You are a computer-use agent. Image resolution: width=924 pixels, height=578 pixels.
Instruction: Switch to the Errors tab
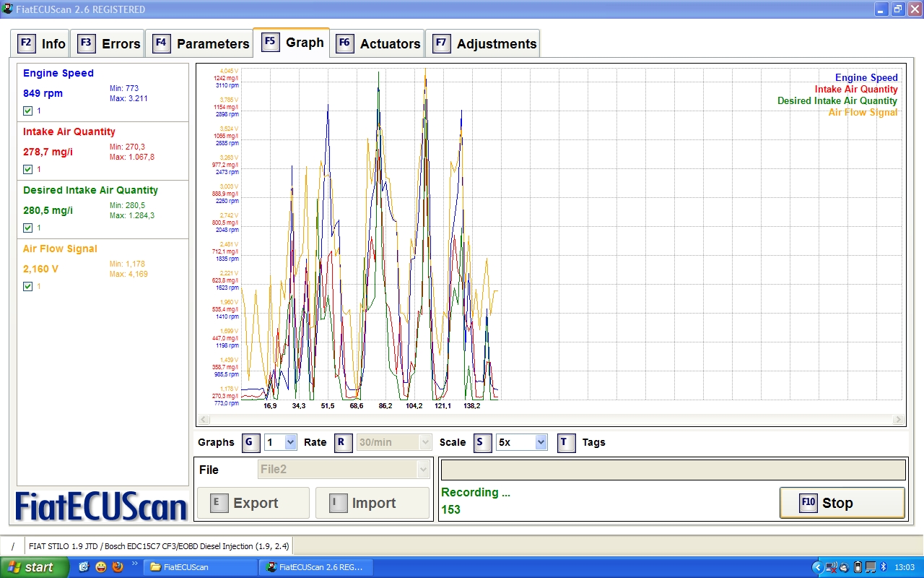(109, 43)
